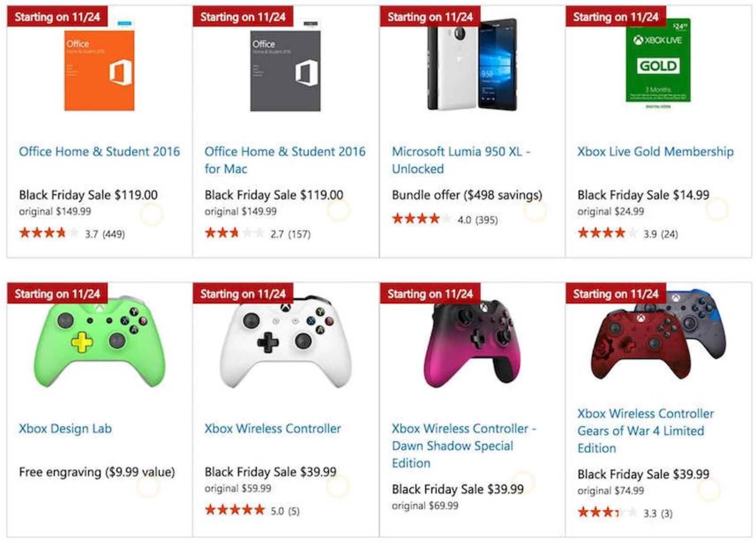Open Office Home & Student 2016 for Mac link
The height and width of the screenshot is (541, 756).
click(x=285, y=160)
